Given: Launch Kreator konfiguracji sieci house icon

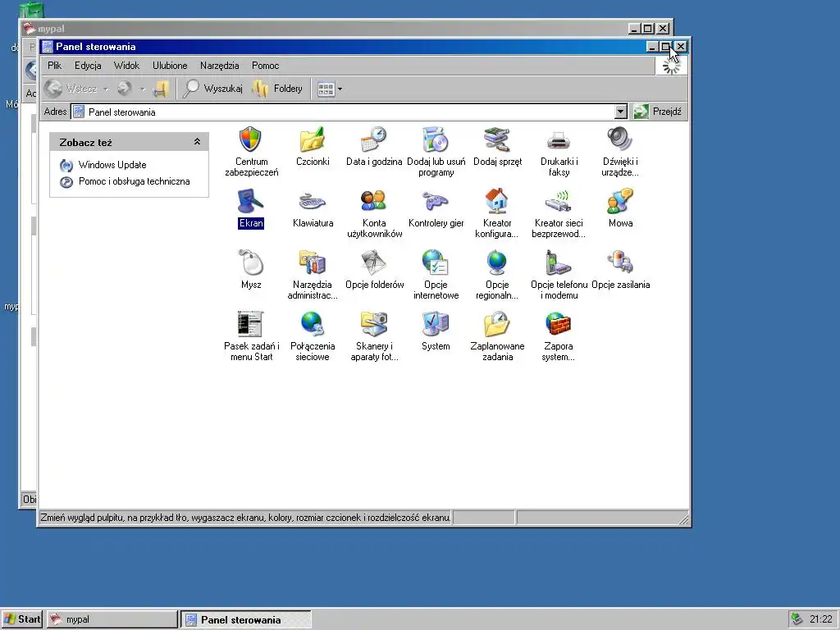Looking at the screenshot, I should coord(497,202).
